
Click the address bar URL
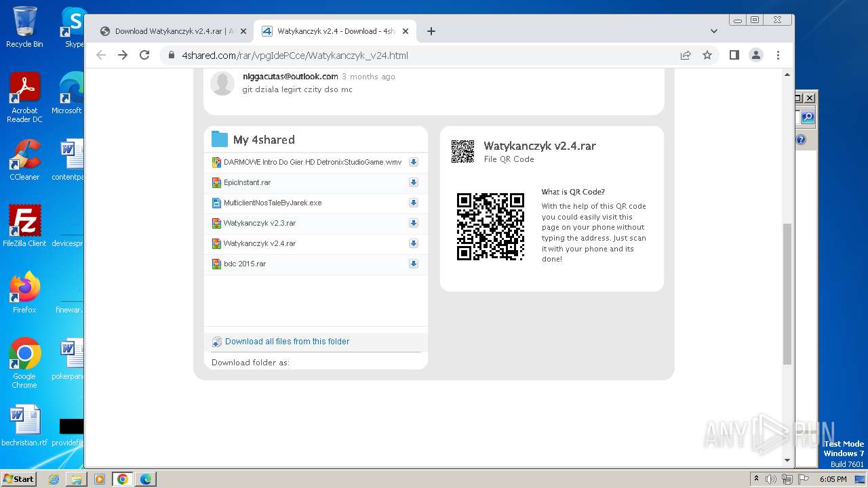pyautogui.click(x=295, y=56)
